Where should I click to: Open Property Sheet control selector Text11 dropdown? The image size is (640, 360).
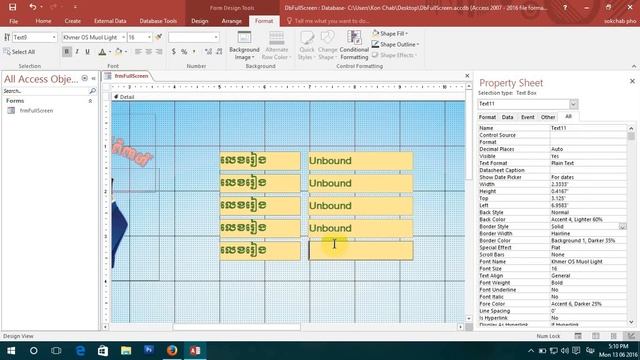pyautogui.click(x=573, y=104)
